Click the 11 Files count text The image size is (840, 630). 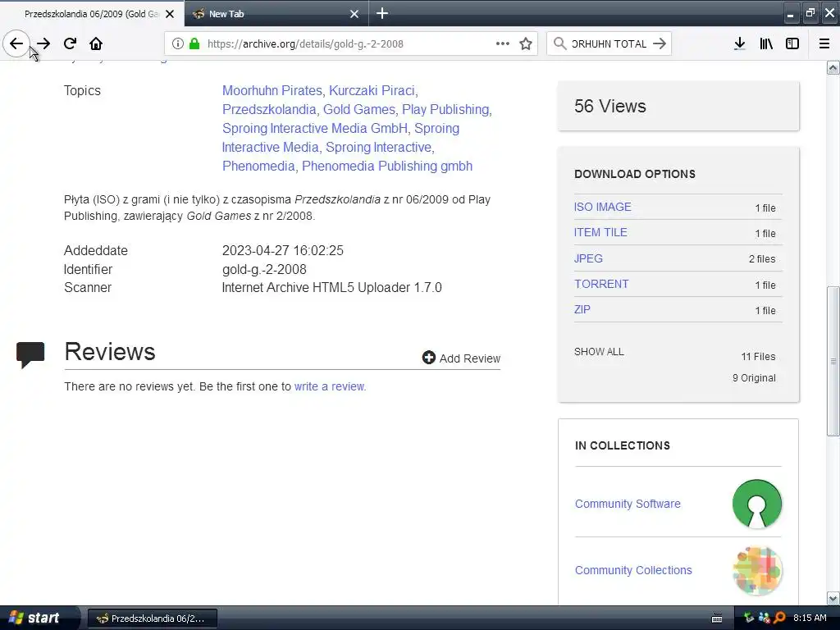click(x=758, y=357)
